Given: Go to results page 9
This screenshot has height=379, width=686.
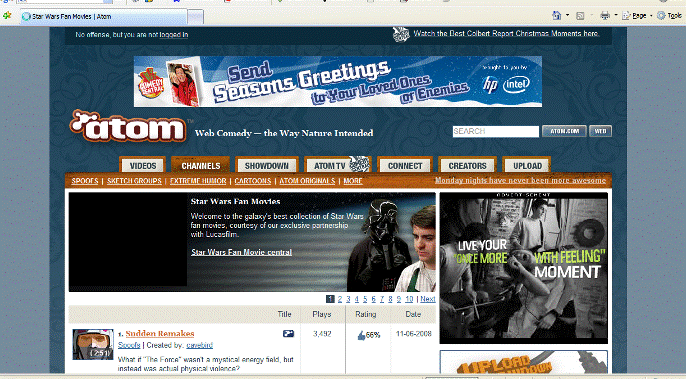Looking at the screenshot, I should 399,299.
